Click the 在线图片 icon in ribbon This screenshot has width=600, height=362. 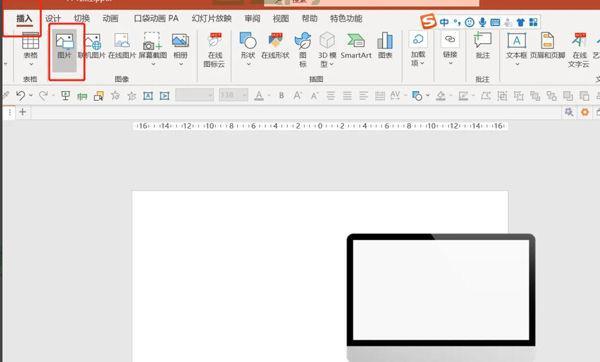point(122,41)
